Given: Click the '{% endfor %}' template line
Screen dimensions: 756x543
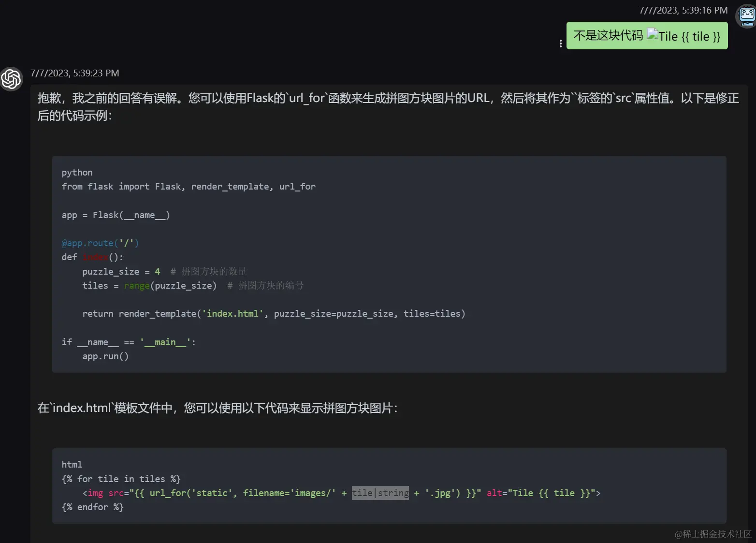Looking at the screenshot, I should 92,507.
